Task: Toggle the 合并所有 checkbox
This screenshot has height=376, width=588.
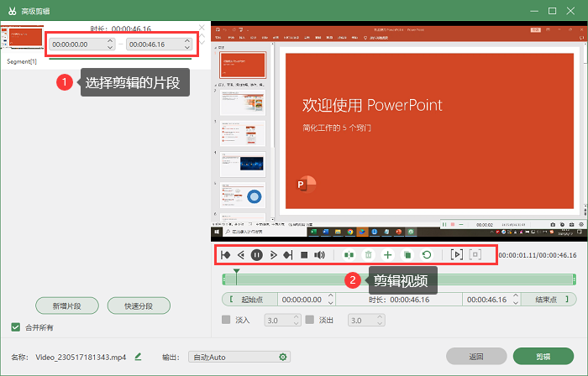Action: [15, 327]
